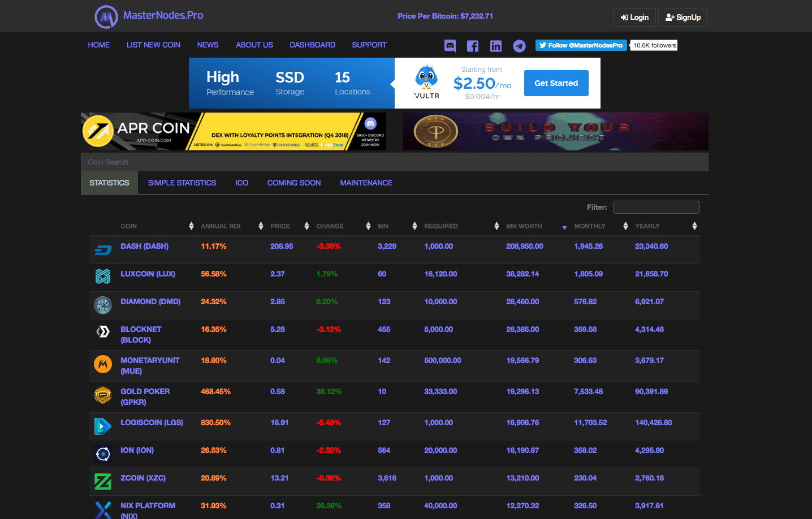Go to the HOME menu item
The width and height of the screenshot is (812, 519).
99,45
